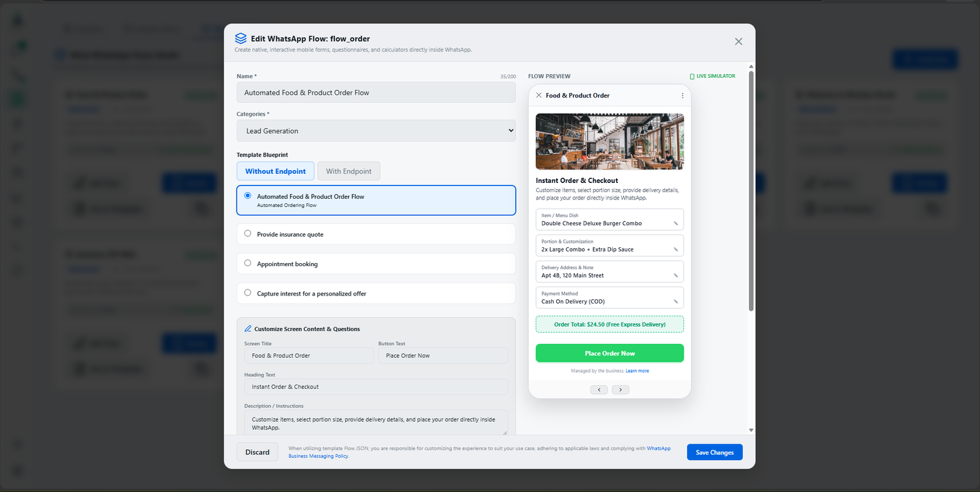Select Capture interest for a personalized offer

pyautogui.click(x=376, y=294)
